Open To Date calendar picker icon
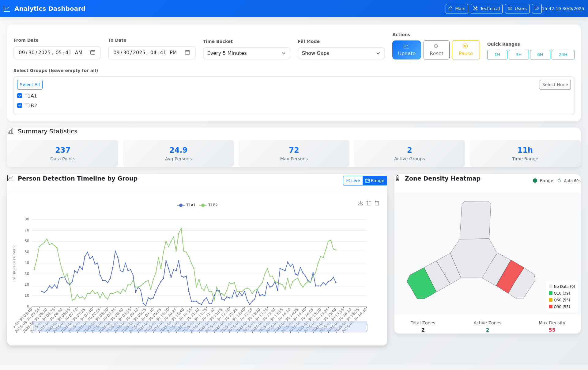588x370 pixels. coord(187,52)
